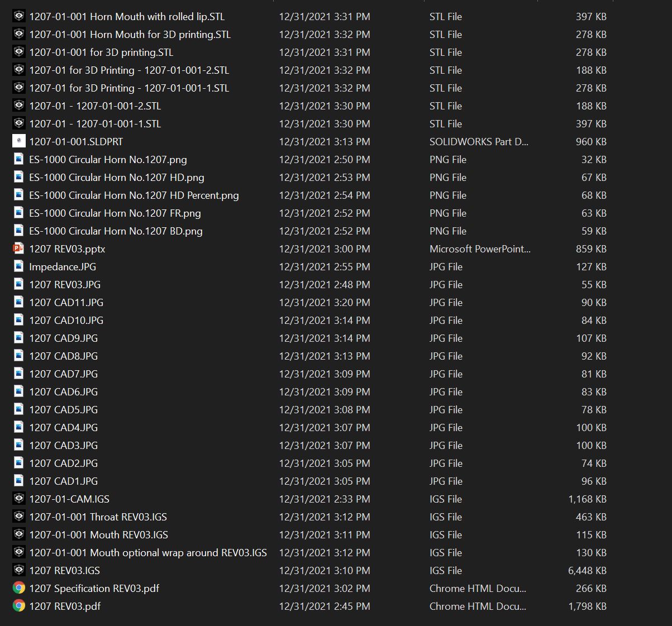Click the 6,448 KB file size entry
This screenshot has height=626, width=672.
tap(587, 571)
